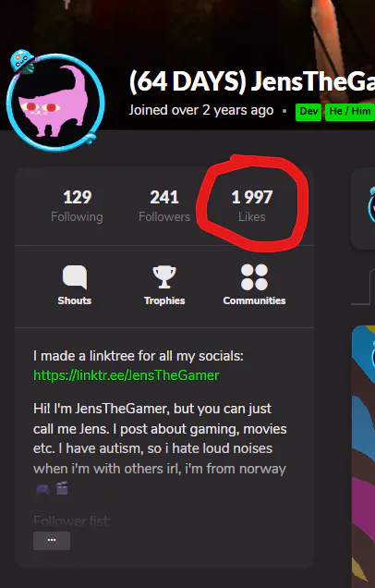View the 241 Followers list
Screen dimensions: 375x588
pos(164,206)
